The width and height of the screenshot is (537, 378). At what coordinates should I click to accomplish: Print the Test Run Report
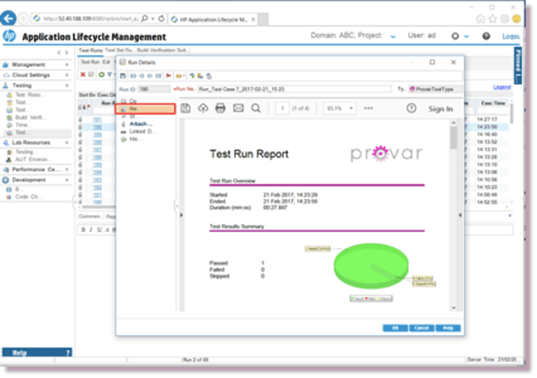221,108
